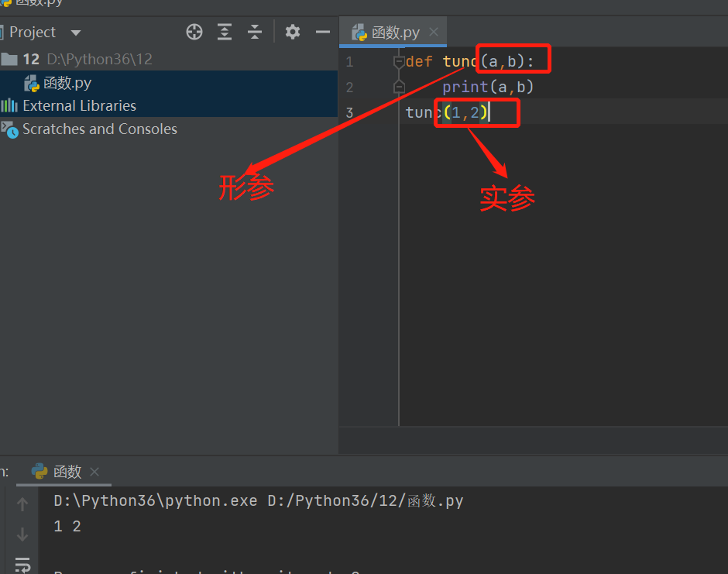Click the Down stack trace arrow in Run panel

[x=22, y=534]
